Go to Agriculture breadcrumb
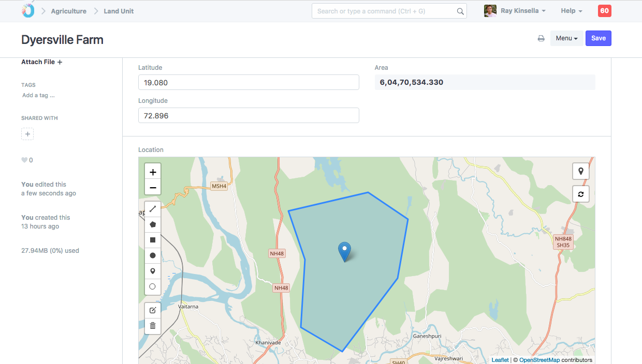642x364 pixels. (x=68, y=11)
